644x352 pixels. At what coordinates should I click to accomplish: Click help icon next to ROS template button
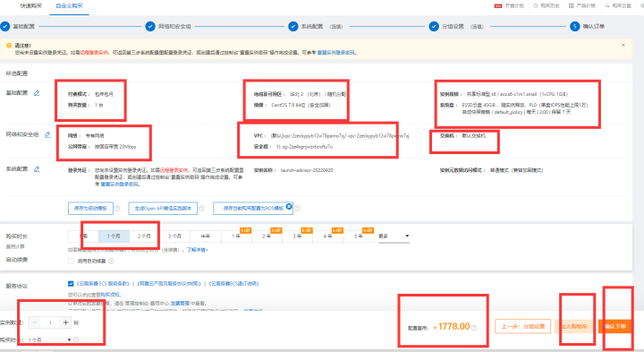coord(297,209)
